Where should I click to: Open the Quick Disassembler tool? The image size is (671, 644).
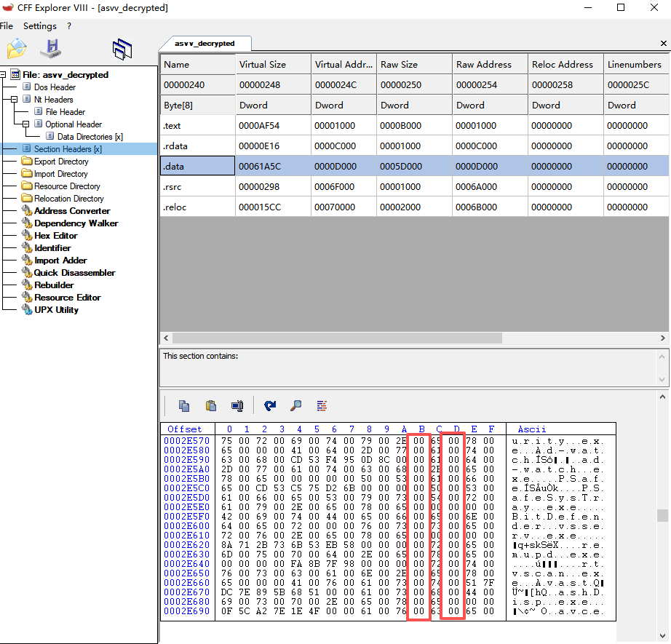74,273
